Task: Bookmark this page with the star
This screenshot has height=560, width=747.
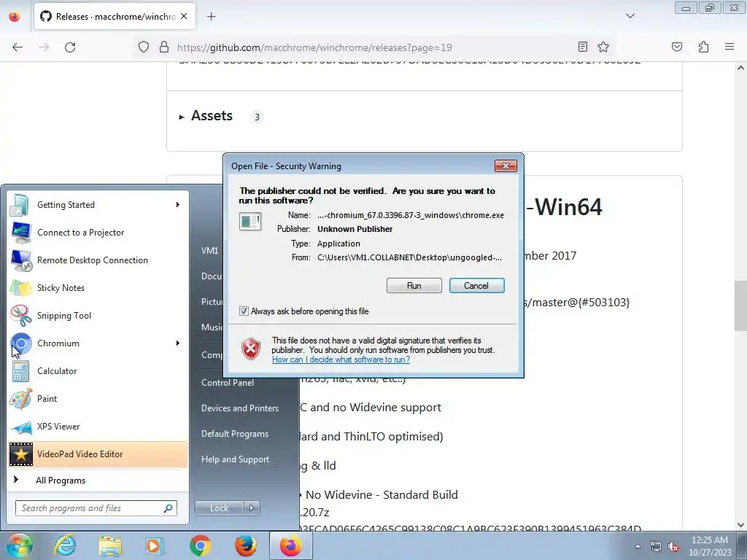Action: pos(603,47)
